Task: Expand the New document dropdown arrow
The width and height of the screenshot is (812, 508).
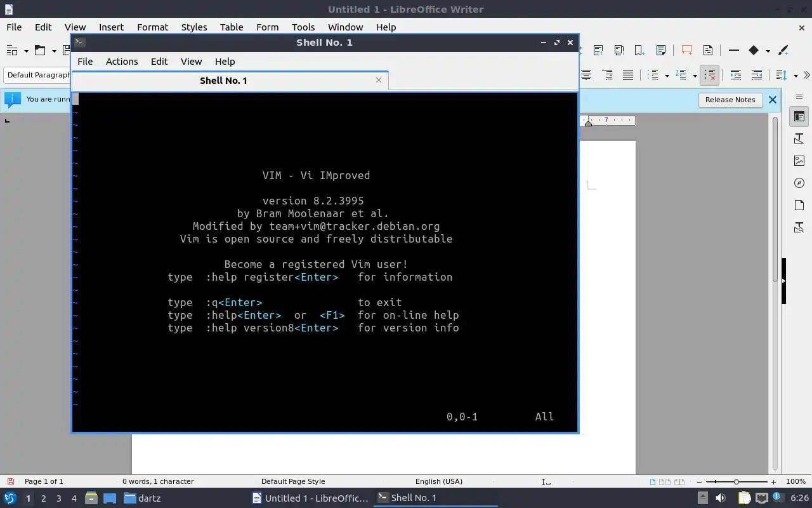Action: point(26,51)
